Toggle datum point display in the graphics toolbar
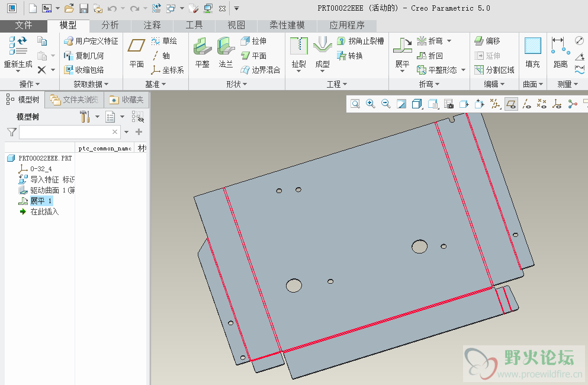Viewport: 588px width, 385px height. click(x=541, y=104)
